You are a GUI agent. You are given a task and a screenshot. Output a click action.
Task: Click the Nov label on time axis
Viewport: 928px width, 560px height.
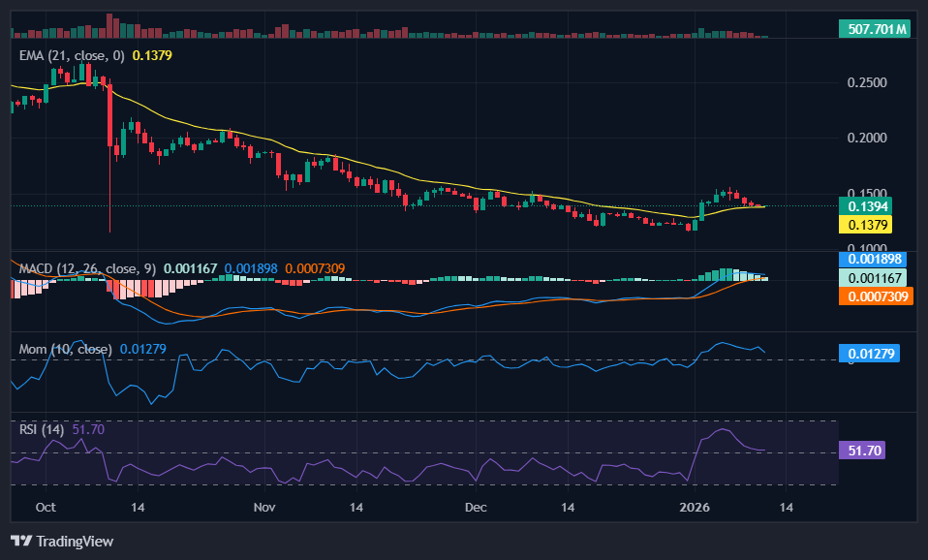[x=263, y=507]
